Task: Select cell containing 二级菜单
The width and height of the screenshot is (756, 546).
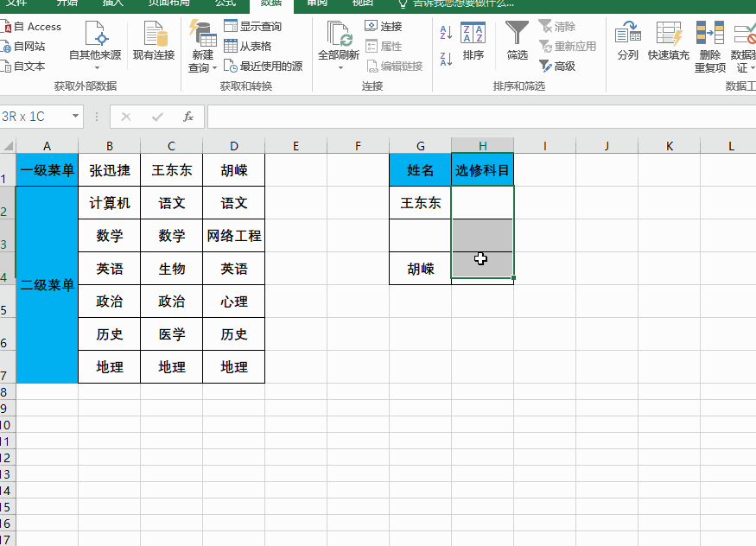Action: pos(47,285)
